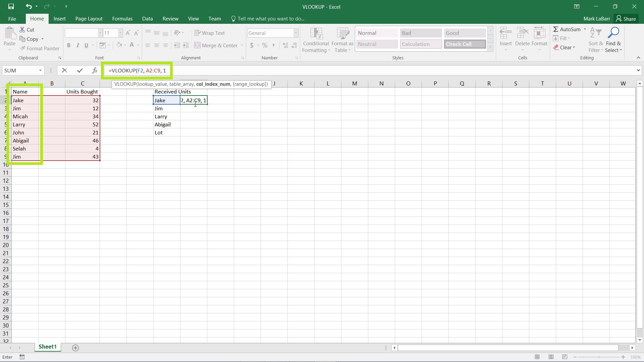
Task: Select the Format as Table icon
Action: [343, 38]
